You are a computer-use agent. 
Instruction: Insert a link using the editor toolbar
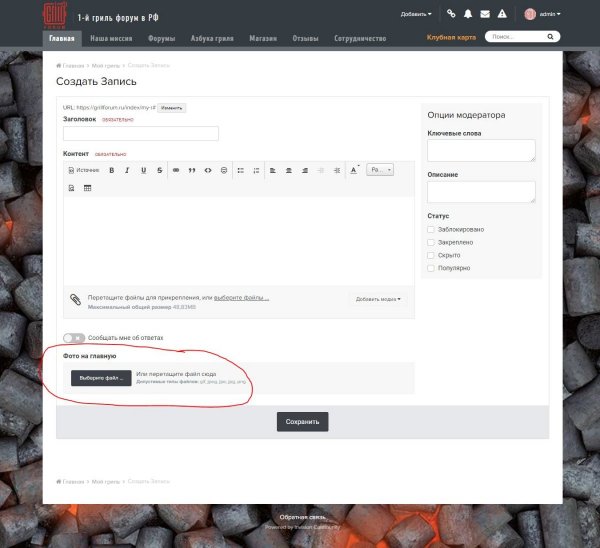tap(176, 170)
